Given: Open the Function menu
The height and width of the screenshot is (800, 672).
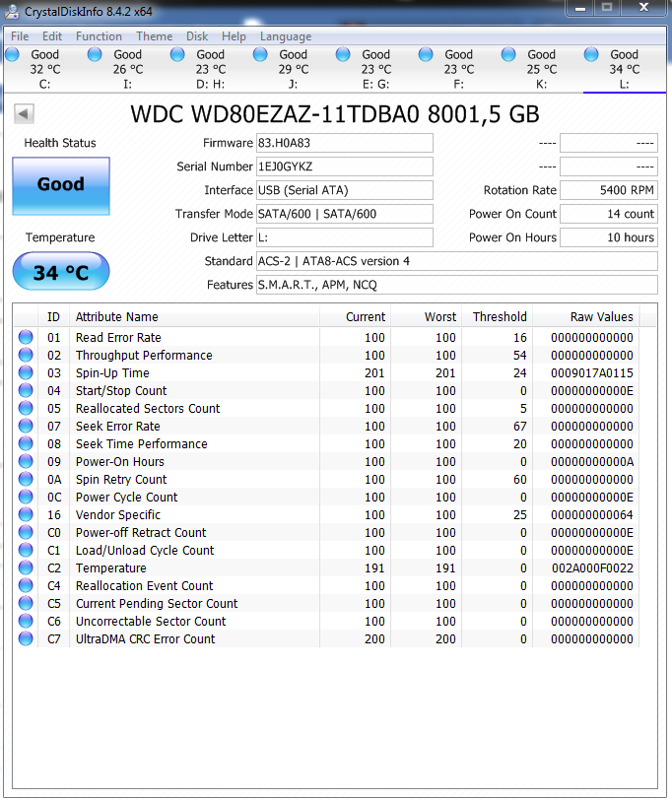Looking at the screenshot, I should [x=99, y=36].
